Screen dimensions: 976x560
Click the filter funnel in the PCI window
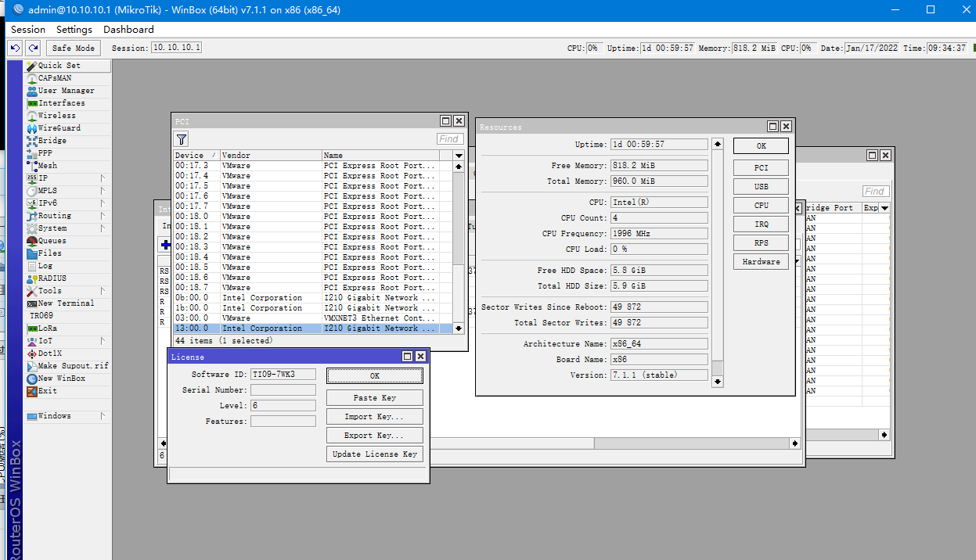click(x=181, y=138)
